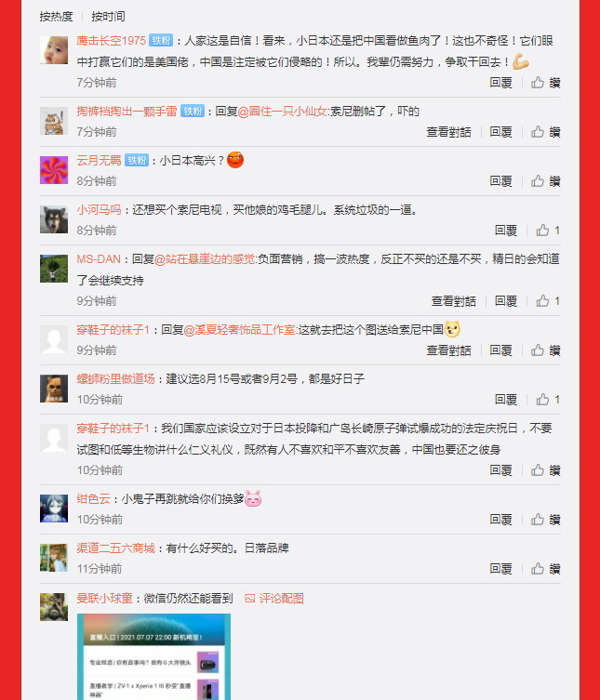Sort comments by 按热度
The image size is (600, 700).
tap(57, 17)
